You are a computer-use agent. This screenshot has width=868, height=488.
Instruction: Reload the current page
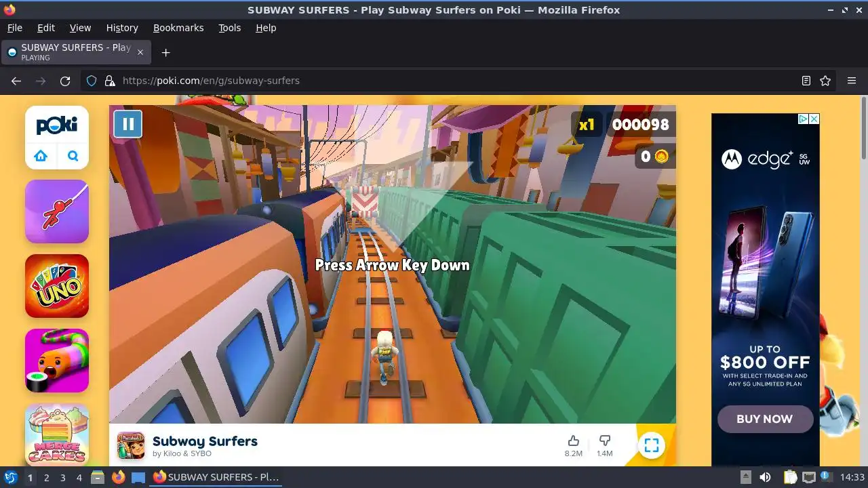[65, 81]
